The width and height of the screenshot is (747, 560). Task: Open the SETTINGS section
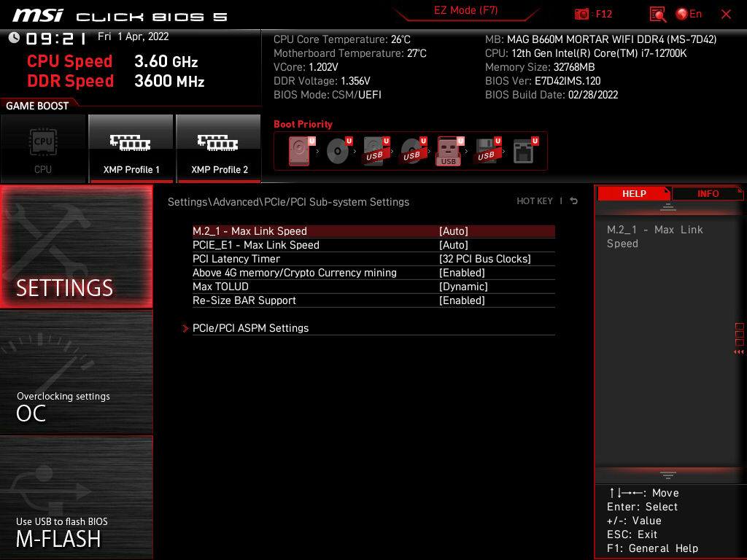pos(76,246)
